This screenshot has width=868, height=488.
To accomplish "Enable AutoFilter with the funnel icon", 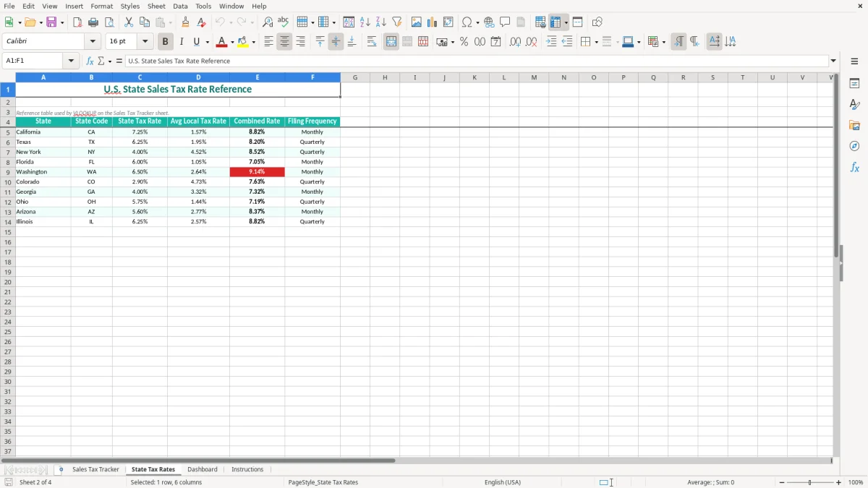I will point(397,22).
